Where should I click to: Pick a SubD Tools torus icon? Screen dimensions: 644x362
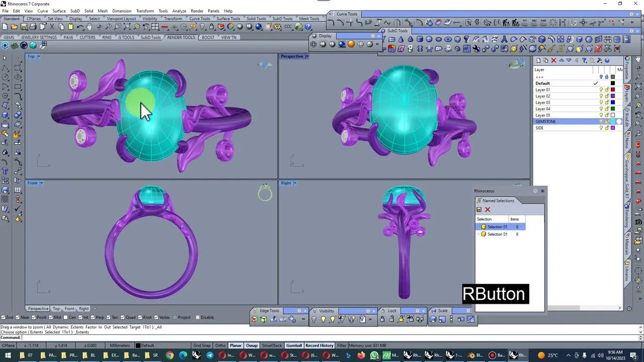tap(448, 40)
